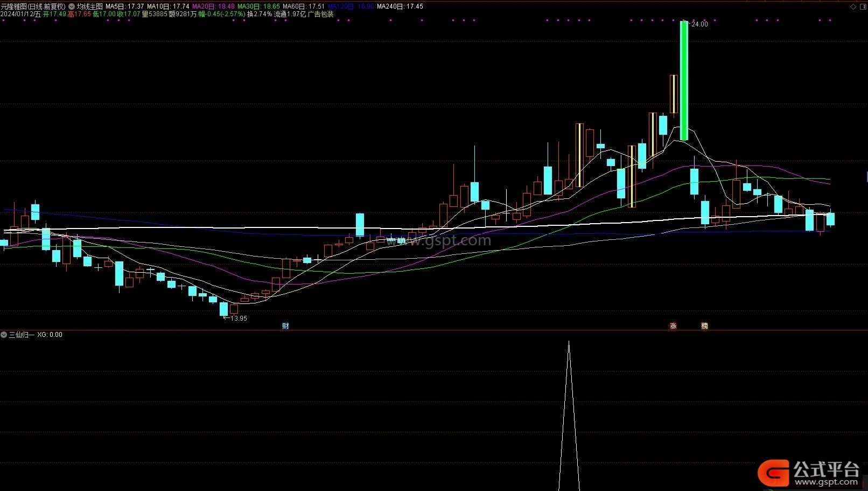The image size is (868, 491).
Task: Click the turnover amount 额9281万
Action: point(183,15)
